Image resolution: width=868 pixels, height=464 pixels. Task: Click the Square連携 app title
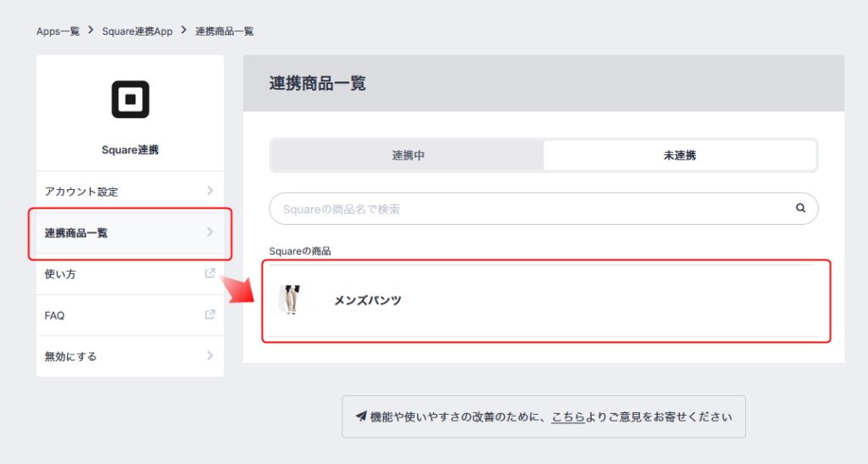pyautogui.click(x=130, y=149)
